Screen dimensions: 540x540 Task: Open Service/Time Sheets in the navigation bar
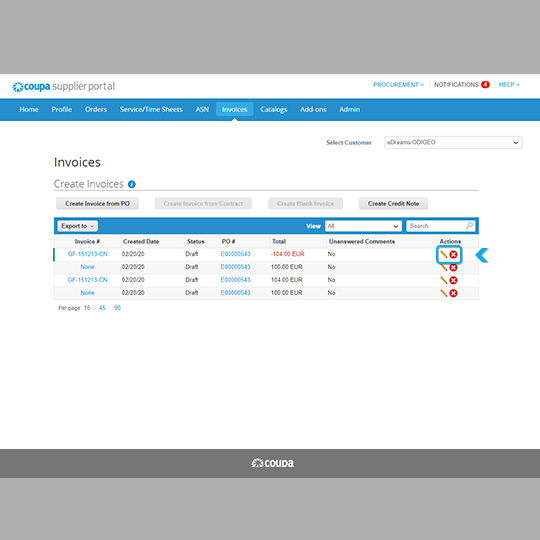(x=151, y=110)
